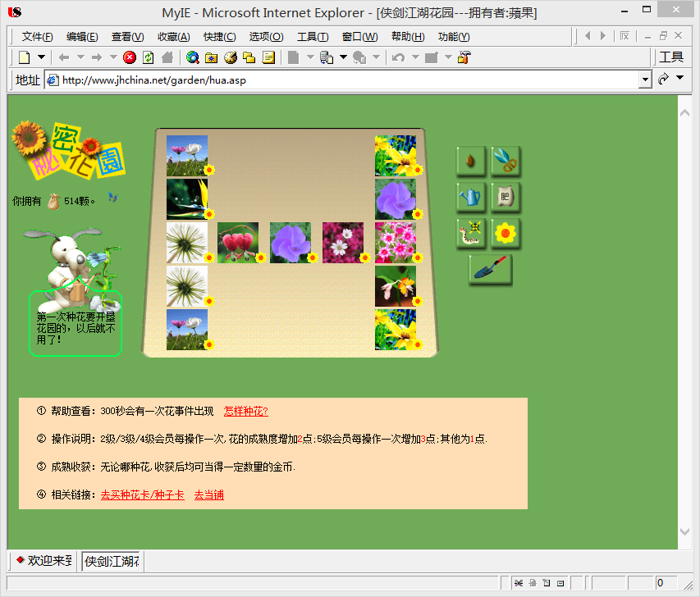Image resolution: width=700 pixels, height=597 pixels.
Task: Click the orange orchid flower plot
Action: click(396, 286)
